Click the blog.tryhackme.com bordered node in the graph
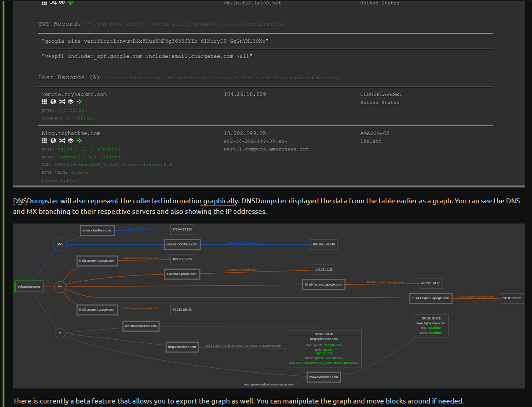 182,347
